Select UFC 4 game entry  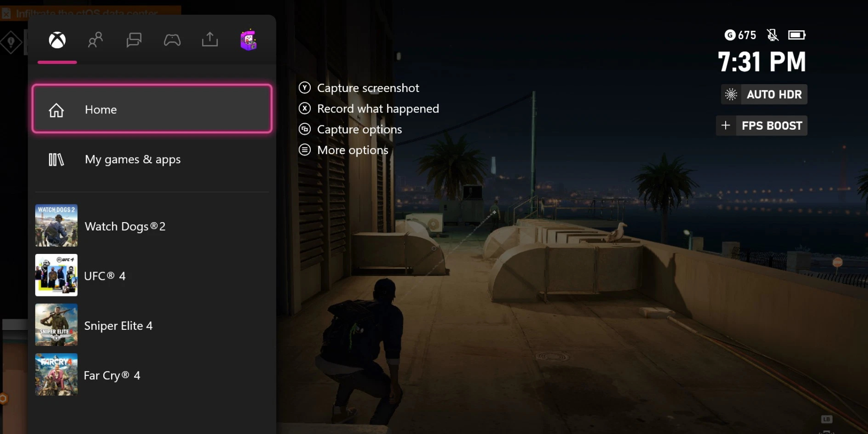pyautogui.click(x=152, y=275)
